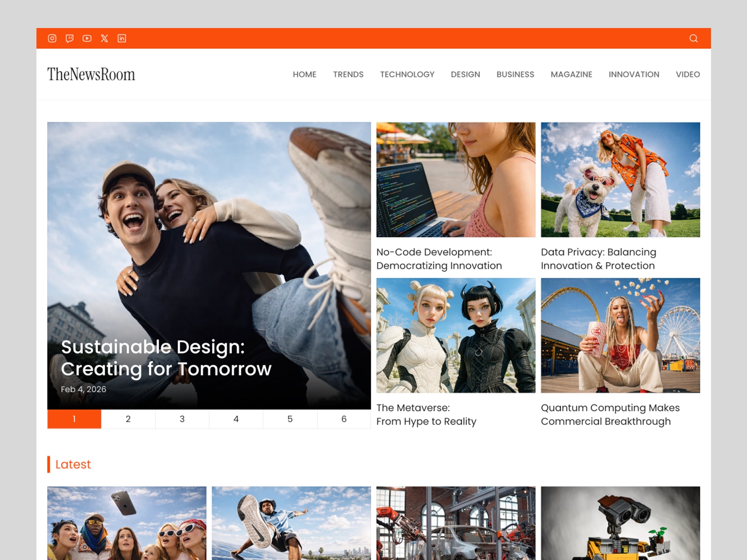Click the Data Privacy dog photo thumbnail
This screenshot has height=560, width=747.
click(x=620, y=180)
